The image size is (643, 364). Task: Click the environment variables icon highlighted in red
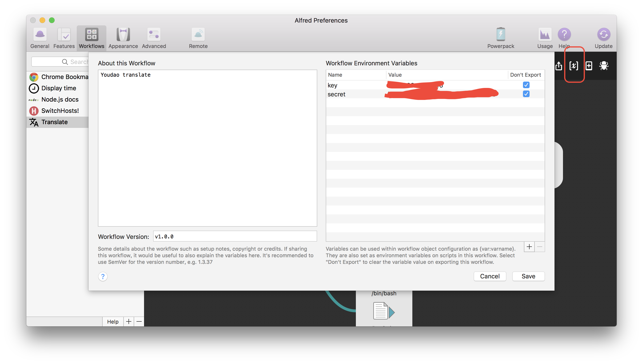[x=574, y=65]
